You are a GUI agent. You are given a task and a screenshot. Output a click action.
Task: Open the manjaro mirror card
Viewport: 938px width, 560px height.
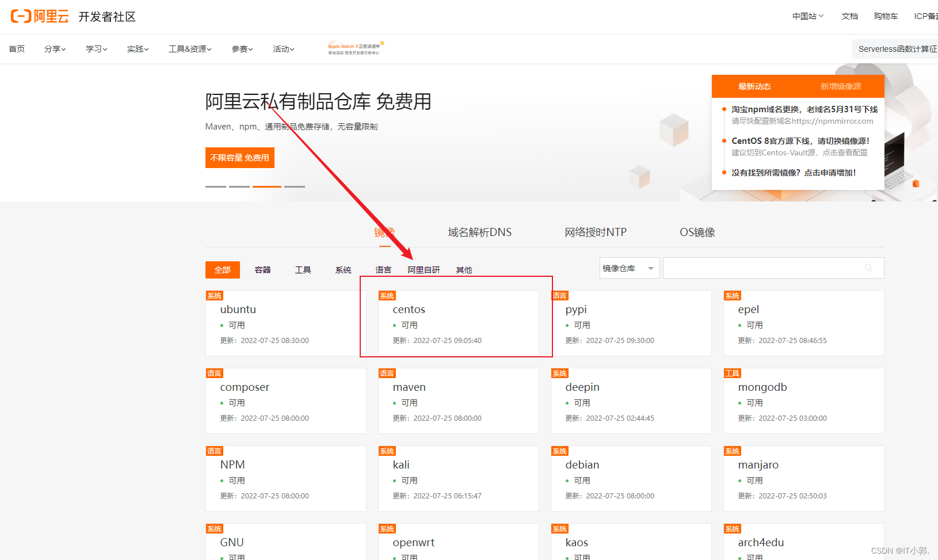tap(804, 478)
